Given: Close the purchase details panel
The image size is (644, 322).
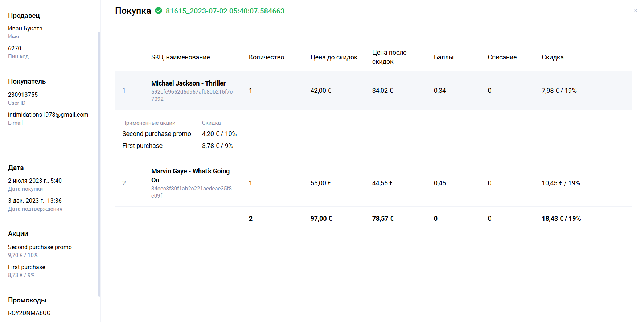Looking at the screenshot, I should pos(635,11).
